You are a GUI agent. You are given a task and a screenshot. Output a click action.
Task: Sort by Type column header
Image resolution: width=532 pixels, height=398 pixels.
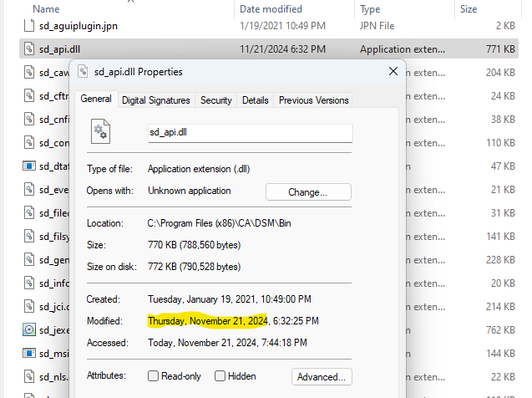pyautogui.click(x=370, y=9)
